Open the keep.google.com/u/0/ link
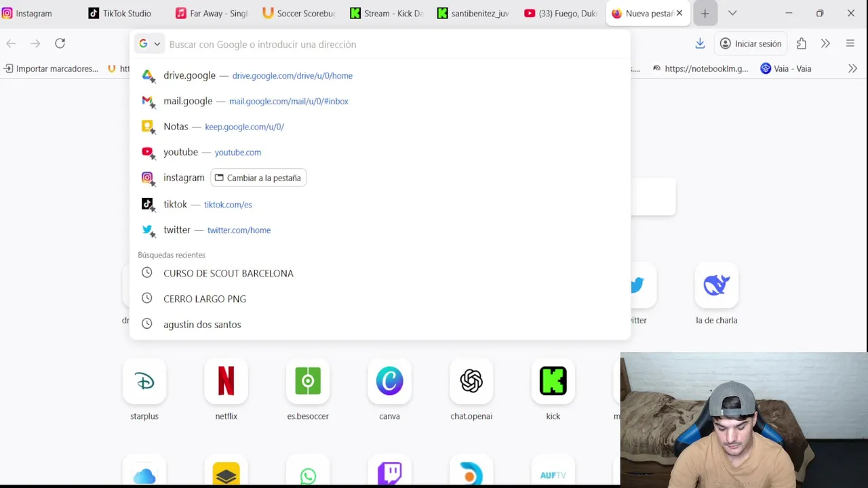Image resolution: width=868 pixels, height=488 pixels. point(244,127)
